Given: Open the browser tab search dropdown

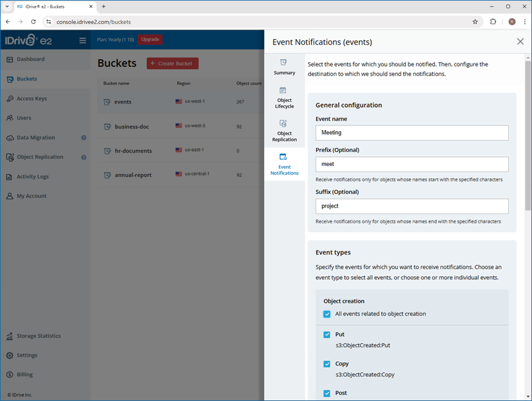Looking at the screenshot, I should pyautogui.click(x=7, y=7).
